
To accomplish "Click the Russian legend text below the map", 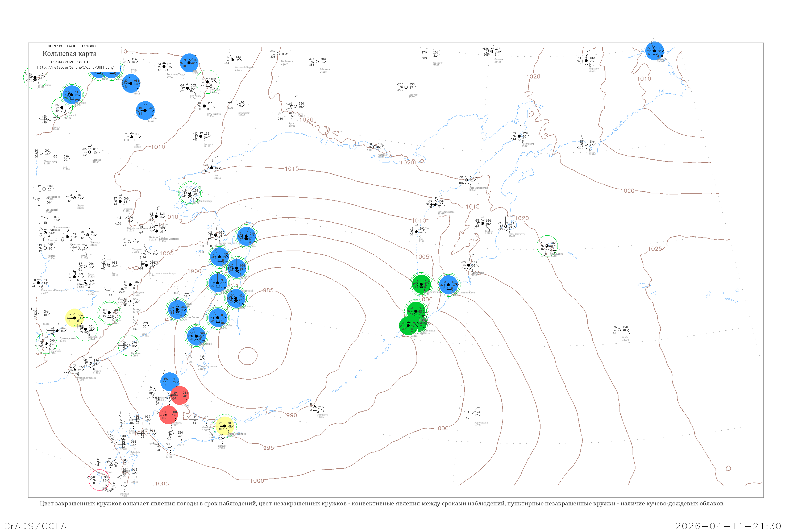I will click(382, 504).
